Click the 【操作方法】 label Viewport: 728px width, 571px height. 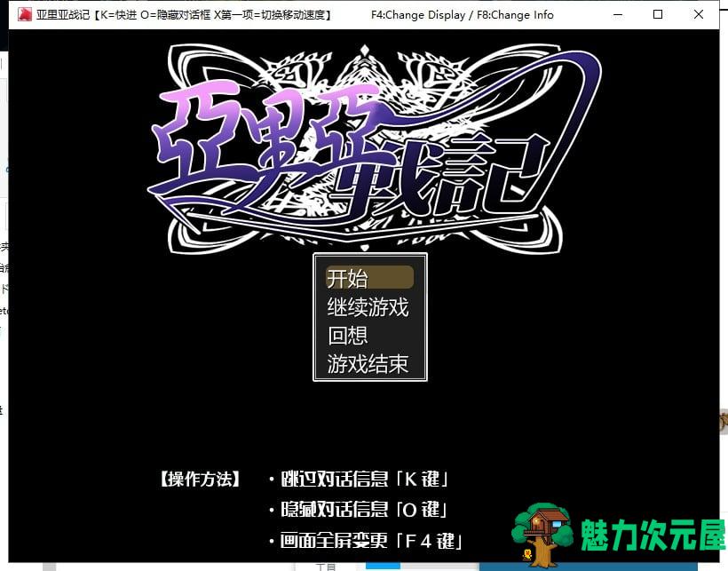pos(200,479)
